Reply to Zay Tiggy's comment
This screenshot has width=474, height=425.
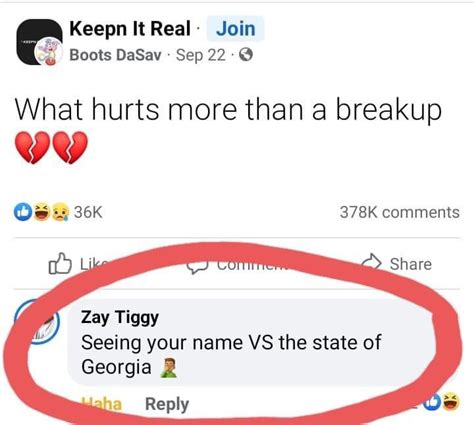point(167,404)
